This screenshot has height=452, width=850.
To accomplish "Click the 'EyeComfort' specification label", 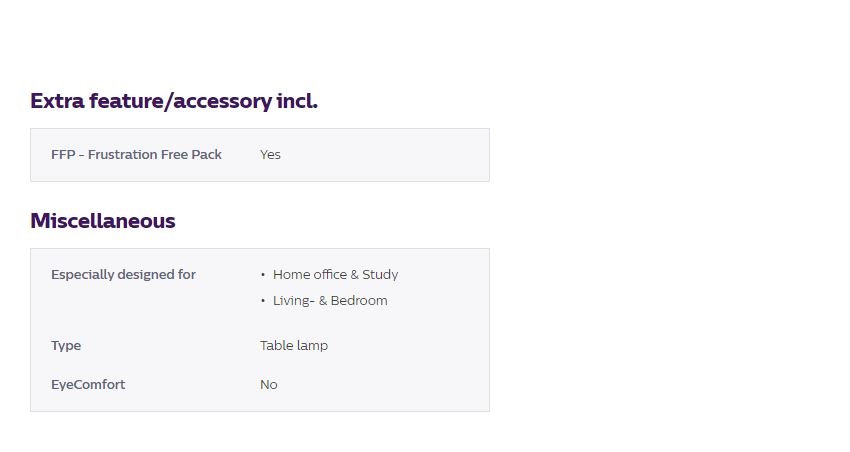I will (88, 385).
